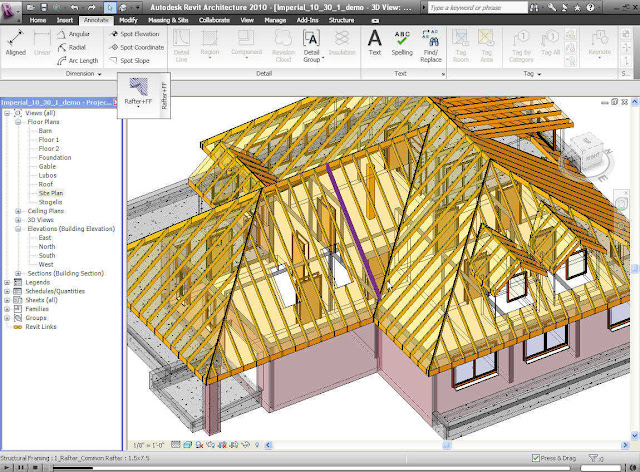Select the South elevation view

coord(49,254)
